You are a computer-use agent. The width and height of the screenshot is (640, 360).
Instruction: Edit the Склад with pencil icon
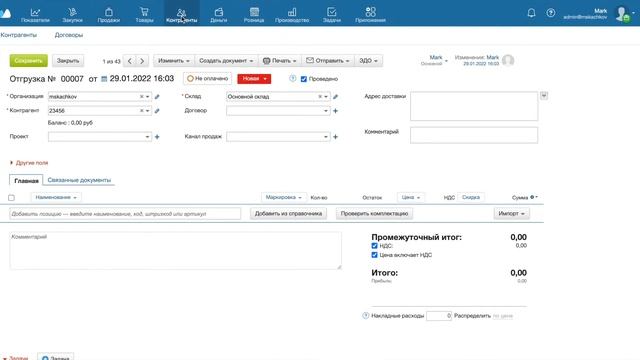(x=336, y=97)
